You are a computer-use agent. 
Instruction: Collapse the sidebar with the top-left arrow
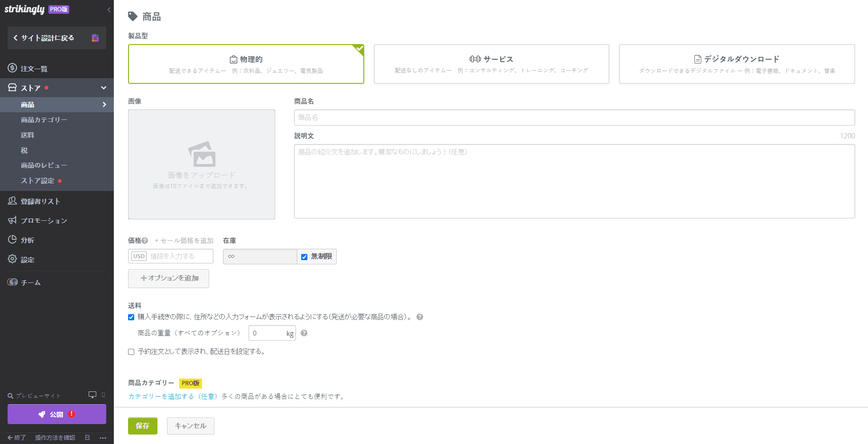coord(109,9)
